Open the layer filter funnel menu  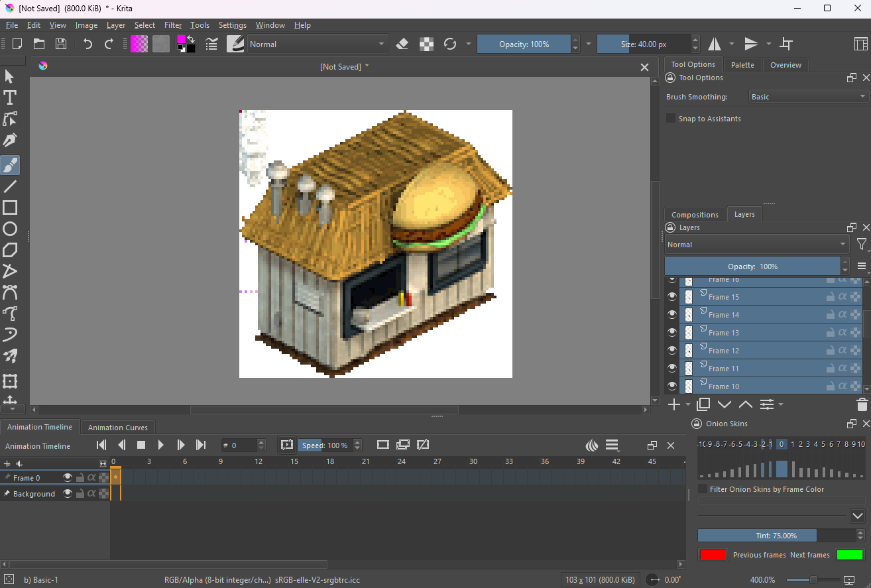coord(861,245)
